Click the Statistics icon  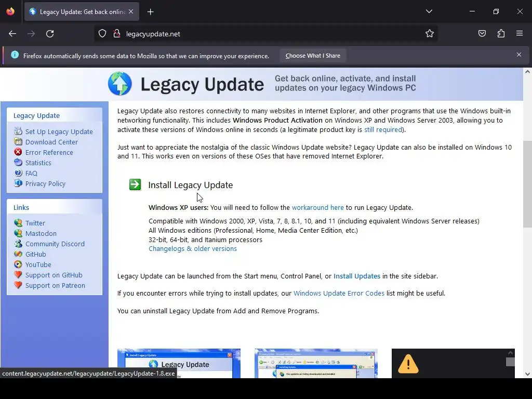(x=18, y=162)
